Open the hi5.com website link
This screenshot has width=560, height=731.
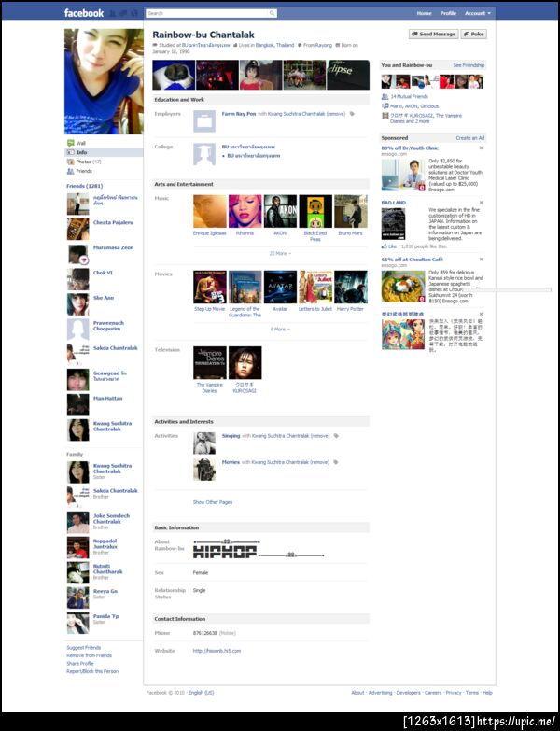(217, 651)
